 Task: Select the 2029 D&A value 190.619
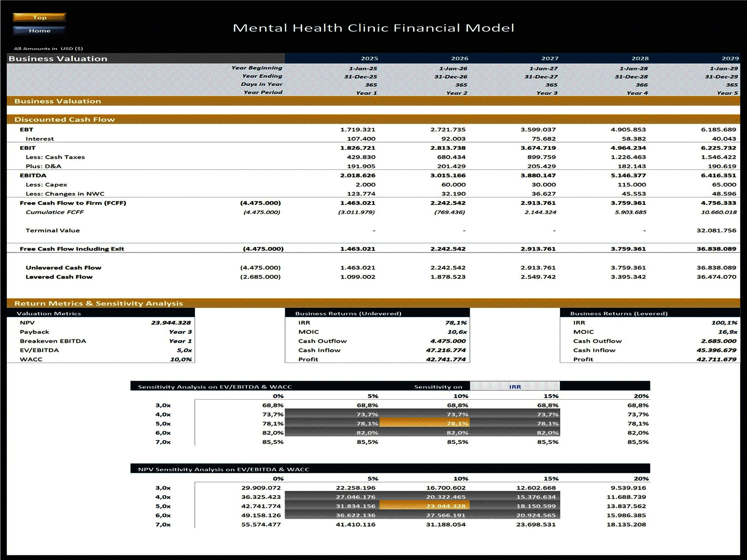[x=722, y=166]
